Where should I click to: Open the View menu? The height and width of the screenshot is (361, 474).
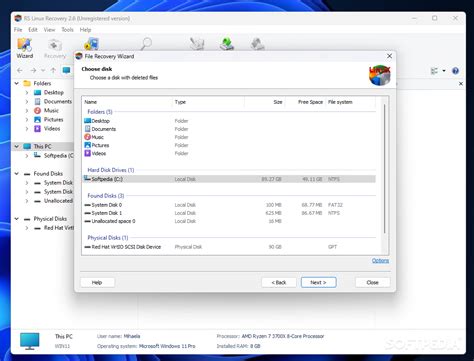[49, 30]
